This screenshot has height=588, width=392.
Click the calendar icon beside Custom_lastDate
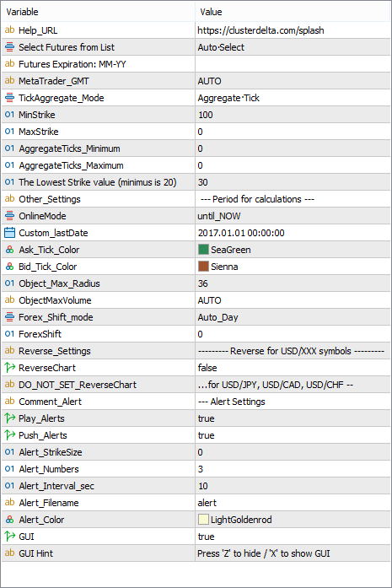10,233
